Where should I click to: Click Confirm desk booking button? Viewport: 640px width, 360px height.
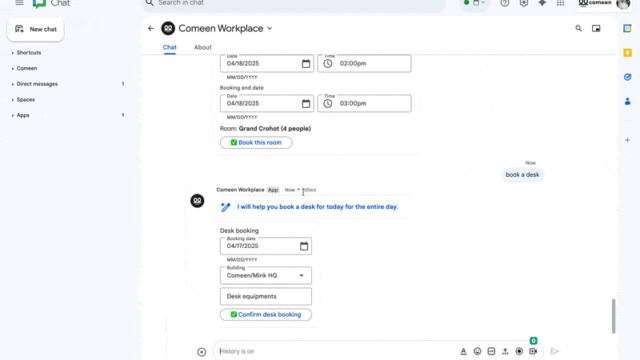(266, 315)
